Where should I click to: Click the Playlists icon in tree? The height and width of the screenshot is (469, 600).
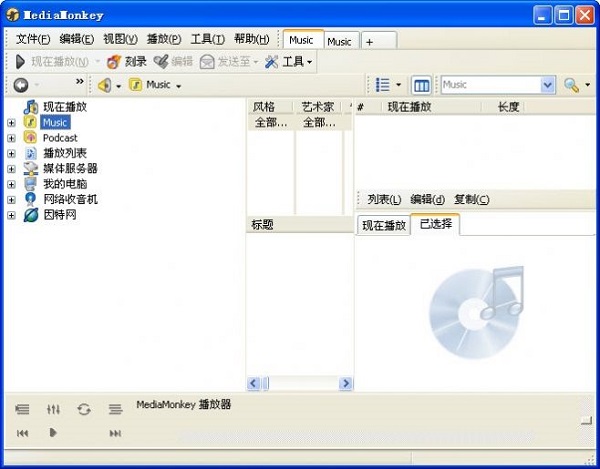pos(31,153)
